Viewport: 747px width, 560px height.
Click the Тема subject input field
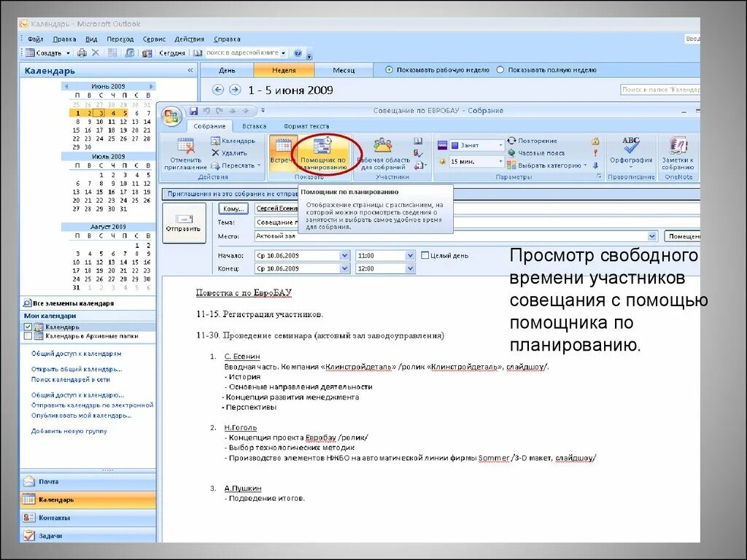click(x=476, y=222)
